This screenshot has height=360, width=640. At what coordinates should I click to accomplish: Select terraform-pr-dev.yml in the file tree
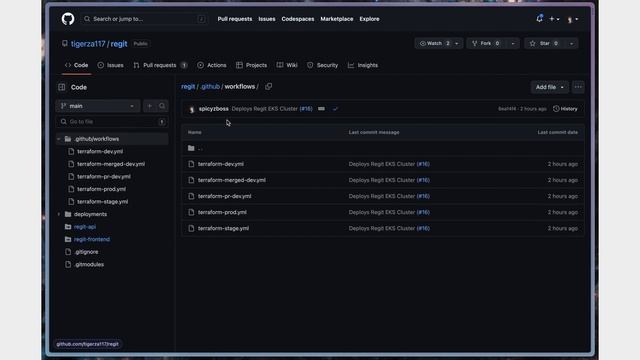pyautogui.click(x=104, y=177)
